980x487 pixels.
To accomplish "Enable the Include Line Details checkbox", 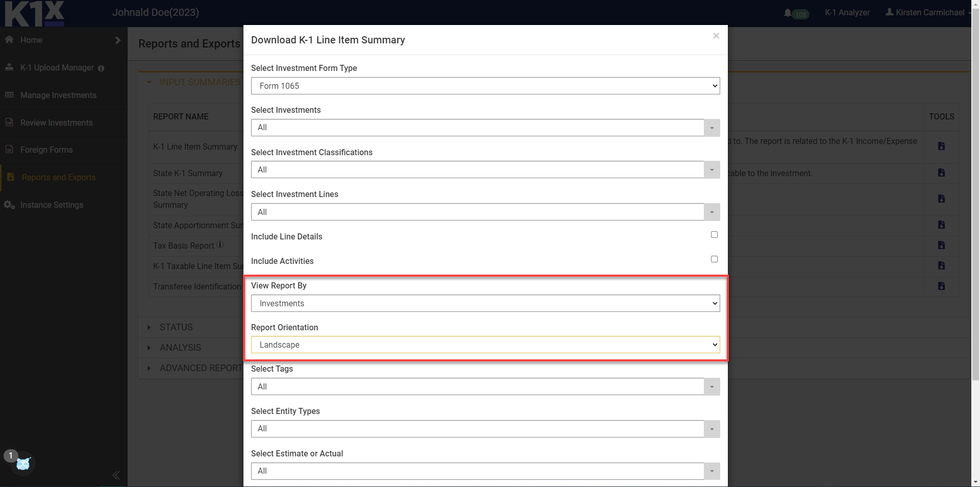I will point(714,235).
